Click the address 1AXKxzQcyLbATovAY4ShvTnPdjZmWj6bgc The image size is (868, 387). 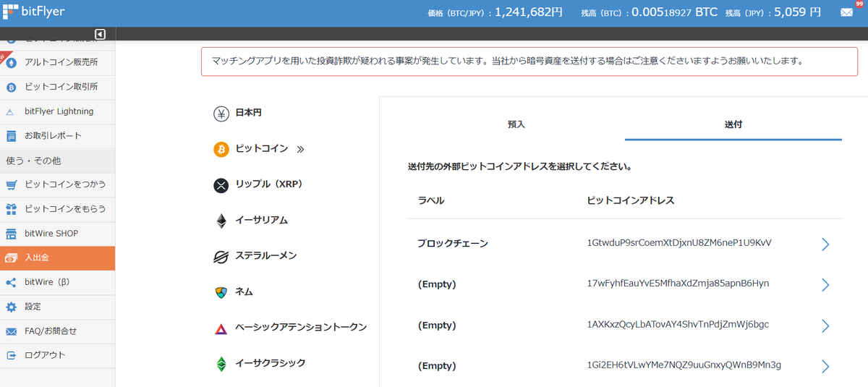[x=678, y=325]
